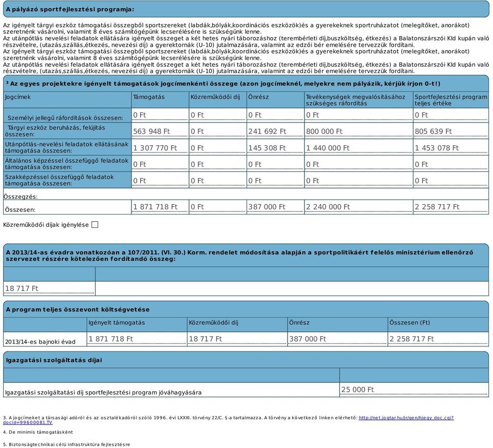Select the 25 000 Ft service fee field
Image resolution: width=493 pixels, height=448 pixels.
click(414, 389)
